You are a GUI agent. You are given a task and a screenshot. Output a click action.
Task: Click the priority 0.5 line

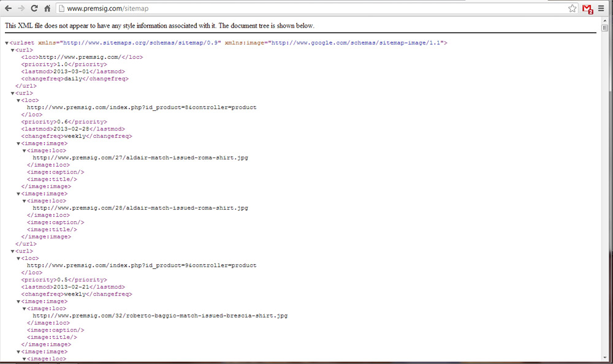point(64,280)
